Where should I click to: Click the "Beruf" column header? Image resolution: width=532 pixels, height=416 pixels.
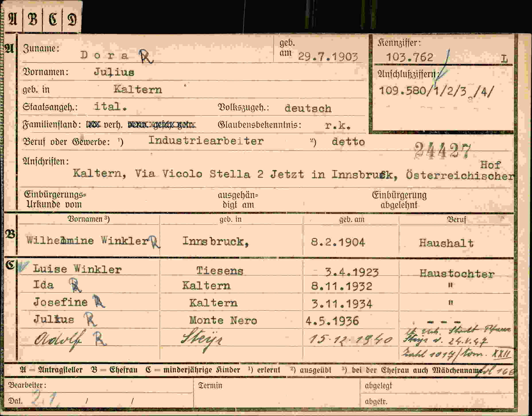click(x=456, y=220)
